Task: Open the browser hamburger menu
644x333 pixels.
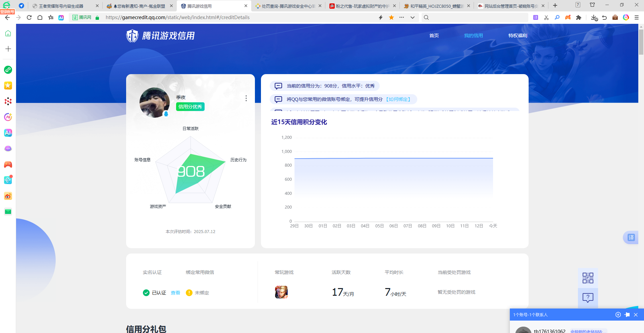Action: [637, 17]
